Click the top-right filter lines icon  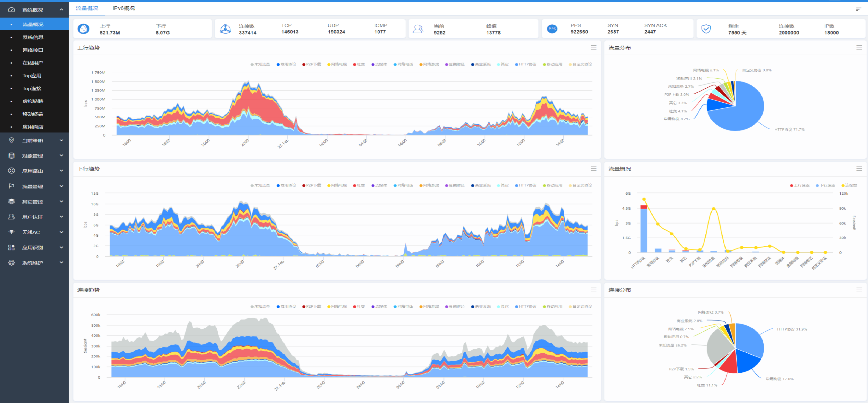pyautogui.click(x=858, y=9)
